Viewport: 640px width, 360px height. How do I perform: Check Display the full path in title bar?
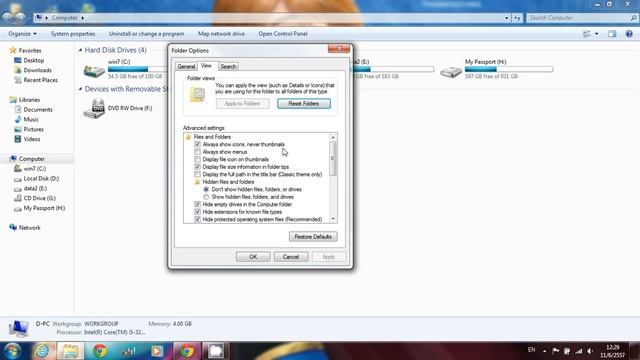click(x=198, y=174)
